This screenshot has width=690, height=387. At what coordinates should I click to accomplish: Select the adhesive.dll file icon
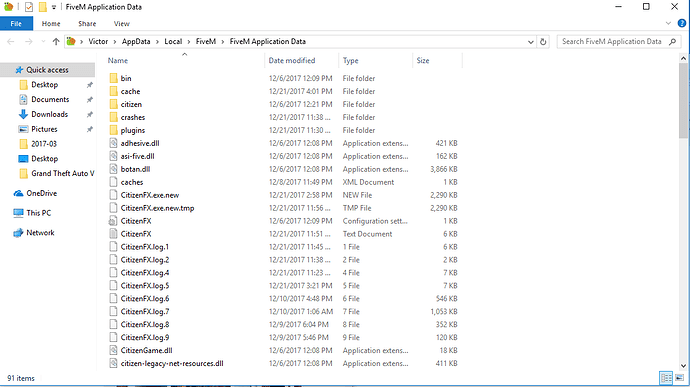(x=113, y=143)
